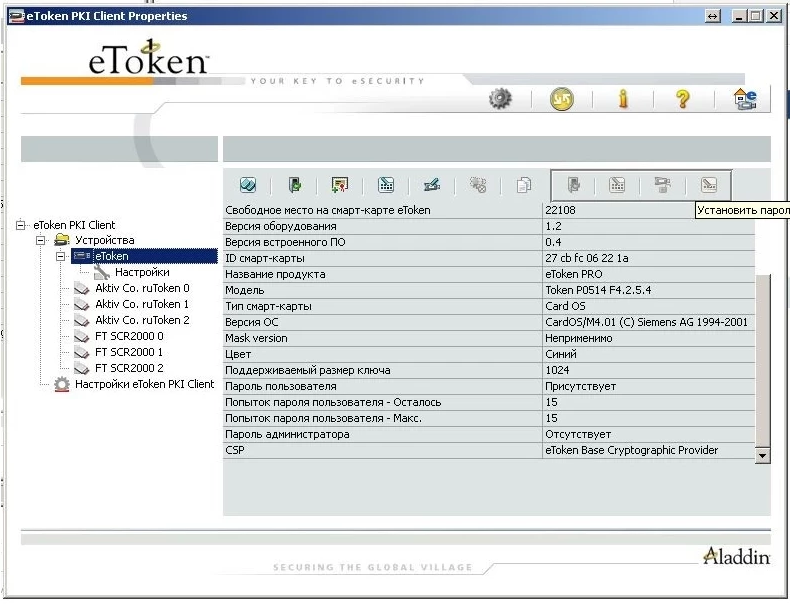Select eToken PKI Client root label
The image size is (790, 604).
pos(74,225)
